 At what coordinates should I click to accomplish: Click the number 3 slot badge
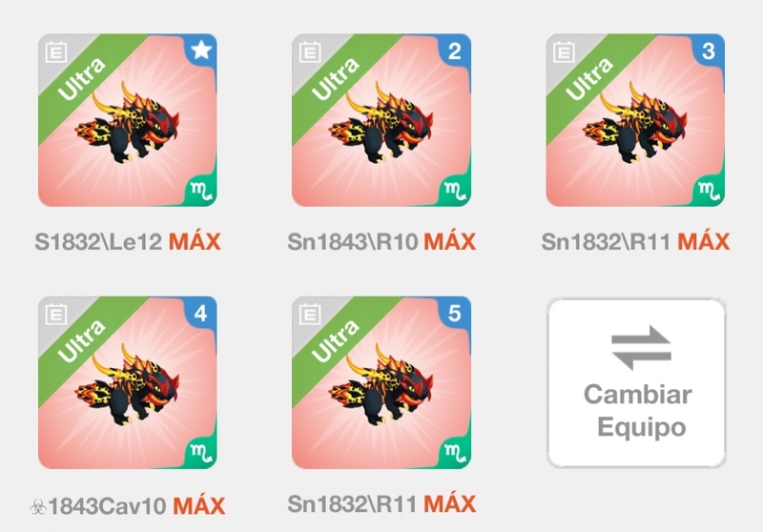[709, 51]
